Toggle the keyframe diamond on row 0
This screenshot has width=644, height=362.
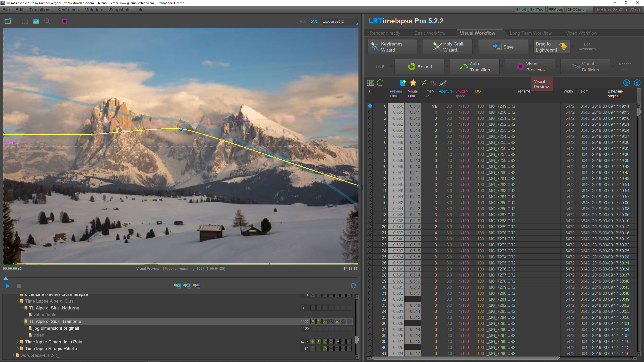tap(370, 106)
